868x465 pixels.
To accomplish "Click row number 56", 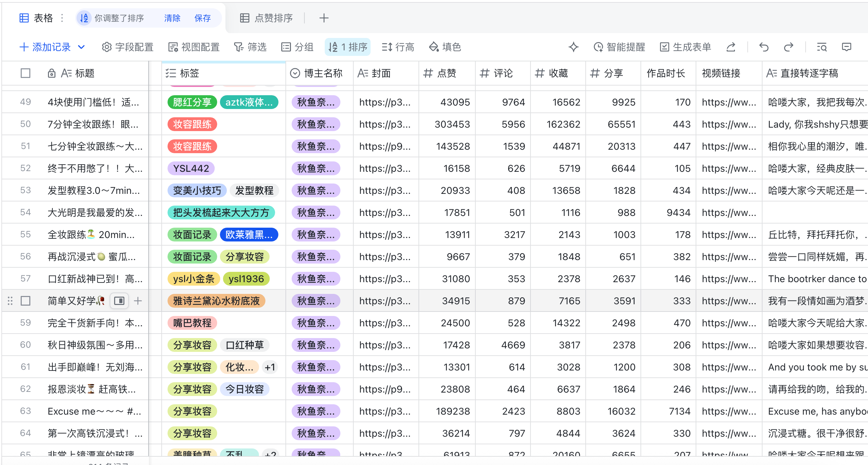I will tap(26, 257).
